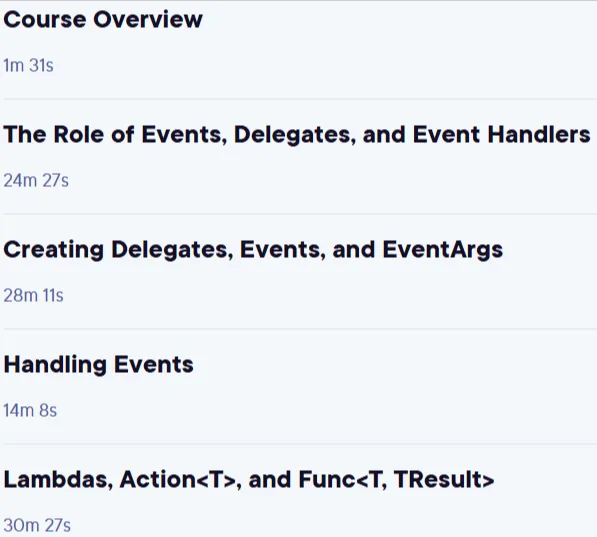Click the 14m 8s duration under Handling Events
Image resolution: width=597 pixels, height=537 pixels.
[x=30, y=411]
